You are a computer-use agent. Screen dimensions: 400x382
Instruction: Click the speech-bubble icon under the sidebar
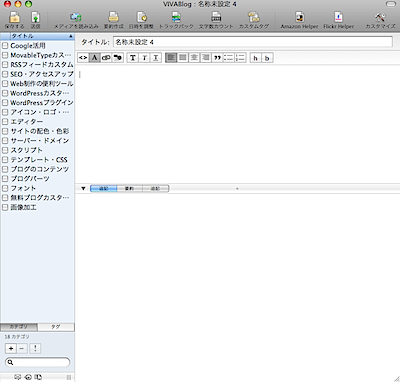tap(18, 377)
